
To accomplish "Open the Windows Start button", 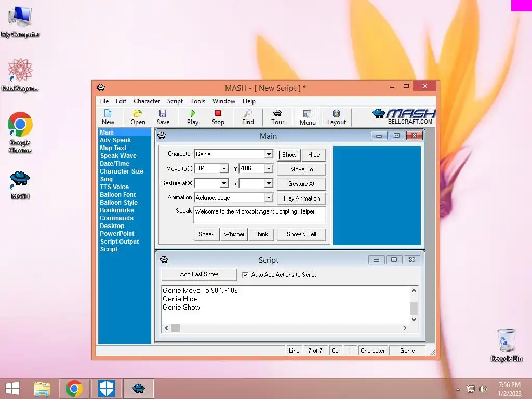I will 12,389.
